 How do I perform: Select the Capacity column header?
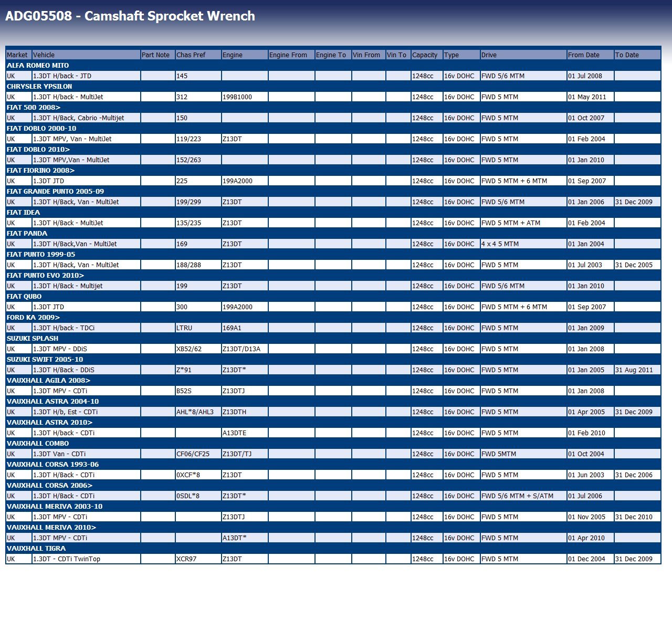[427, 55]
